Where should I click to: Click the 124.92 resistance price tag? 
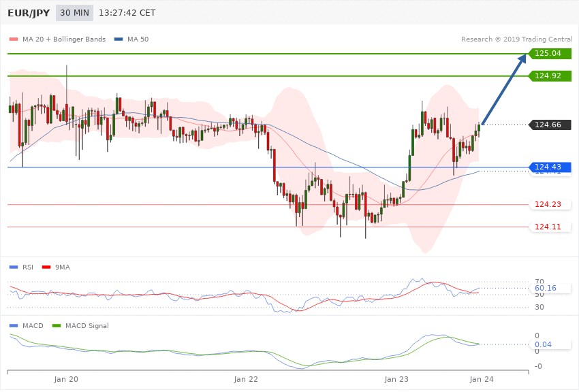tap(550, 76)
